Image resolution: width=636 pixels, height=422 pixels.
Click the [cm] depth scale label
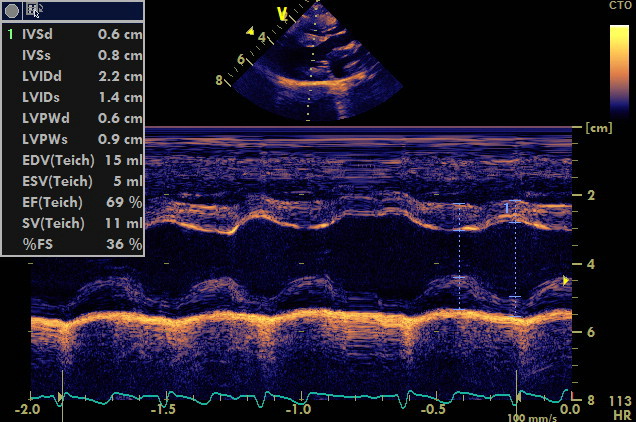[x=598, y=129]
